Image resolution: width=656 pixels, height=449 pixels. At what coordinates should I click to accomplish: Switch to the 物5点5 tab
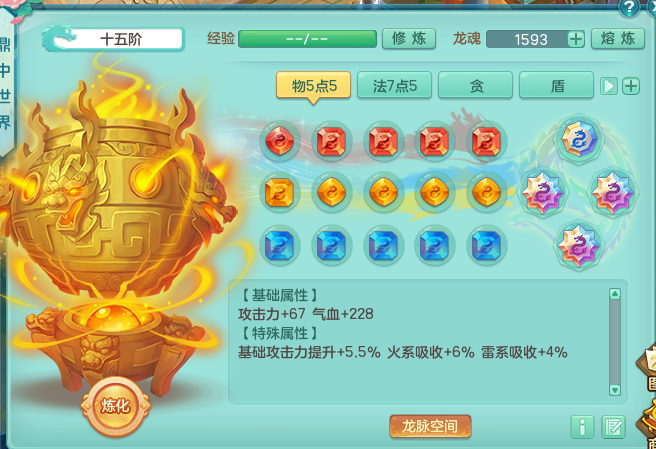[313, 86]
